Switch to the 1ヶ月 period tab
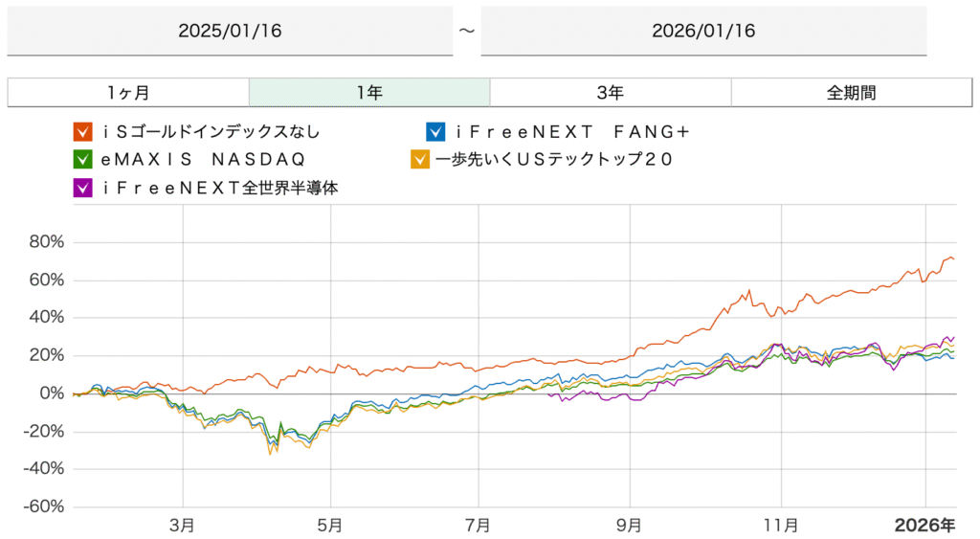Screen dimensions: 980x539 [128, 93]
